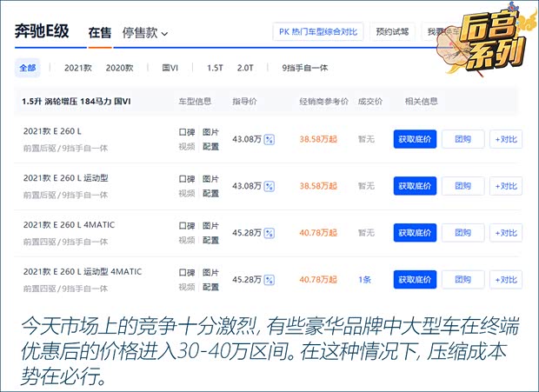Open 配置 for E 260 L 运动型 4MATIC

pos(210,287)
